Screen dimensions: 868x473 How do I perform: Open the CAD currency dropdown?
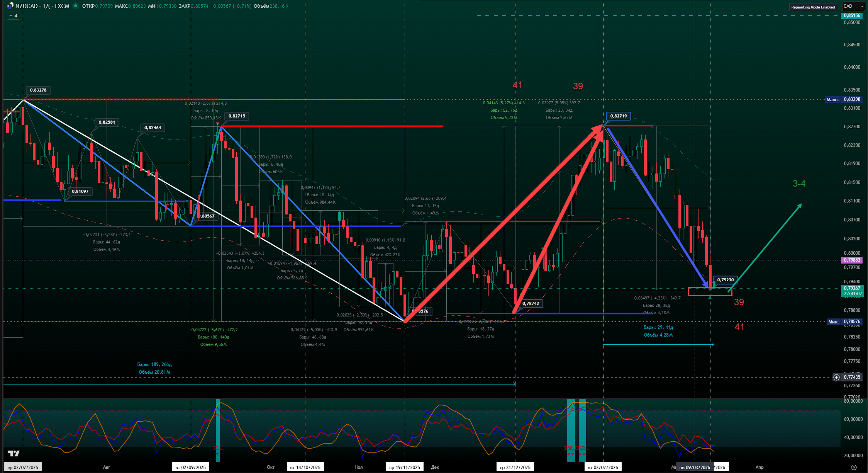[x=853, y=6]
